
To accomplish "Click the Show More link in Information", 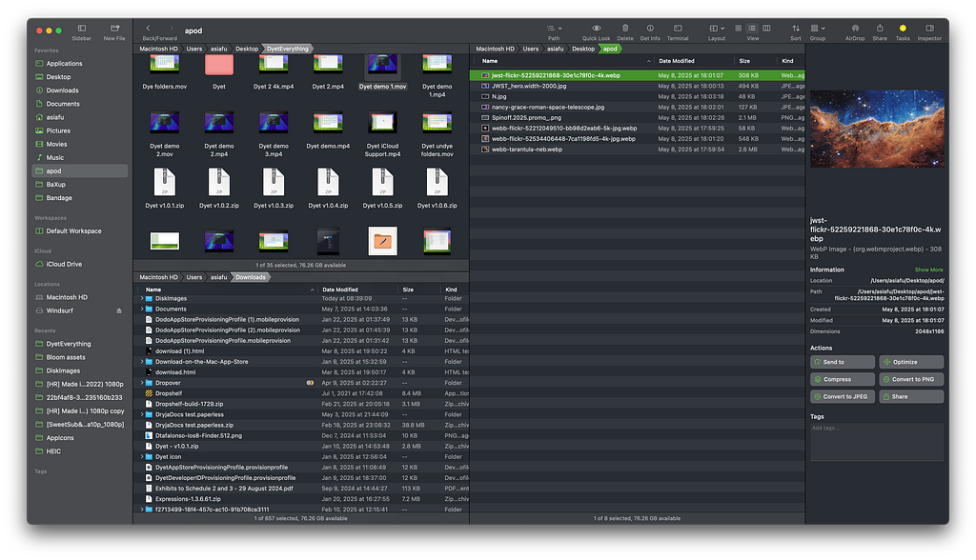I will (x=928, y=270).
